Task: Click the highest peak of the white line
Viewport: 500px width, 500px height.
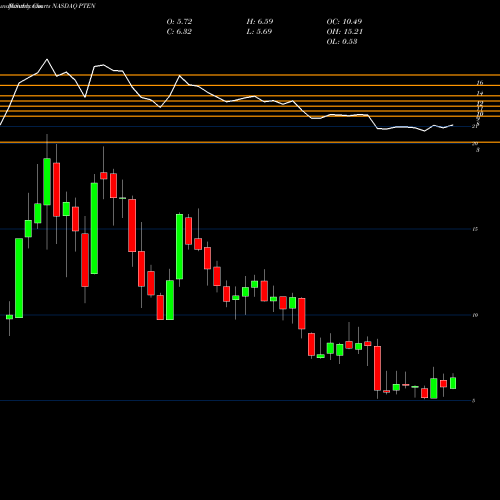Action: click(47, 59)
